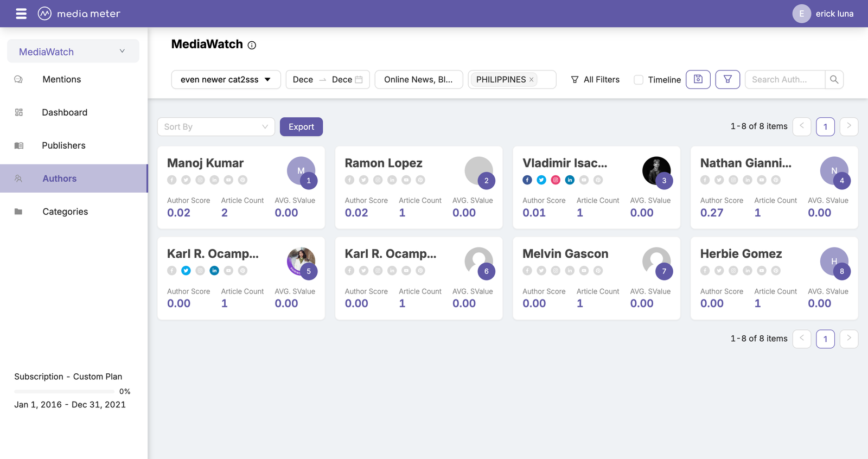Click All Filters

point(595,80)
